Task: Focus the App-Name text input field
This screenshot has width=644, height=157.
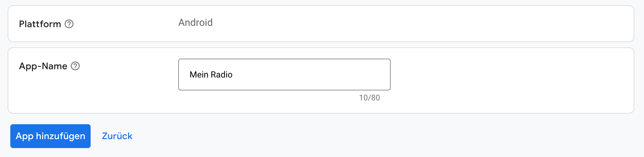Action: 284,75
